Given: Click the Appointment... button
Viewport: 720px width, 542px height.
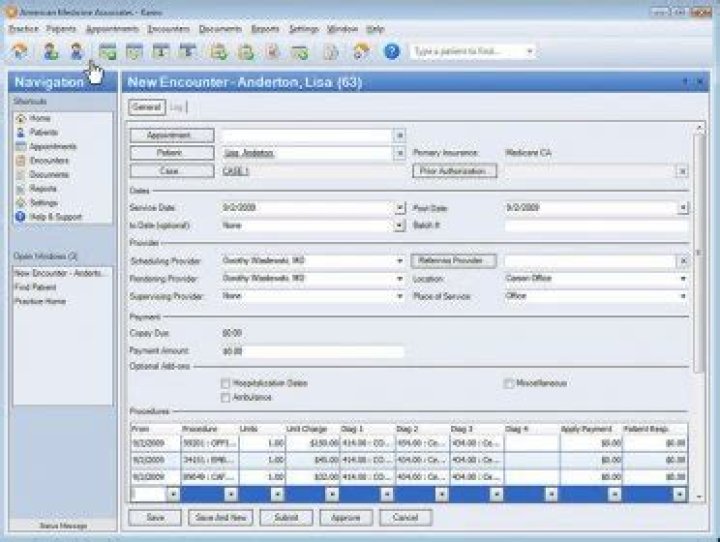Looking at the screenshot, I should tap(172, 135).
